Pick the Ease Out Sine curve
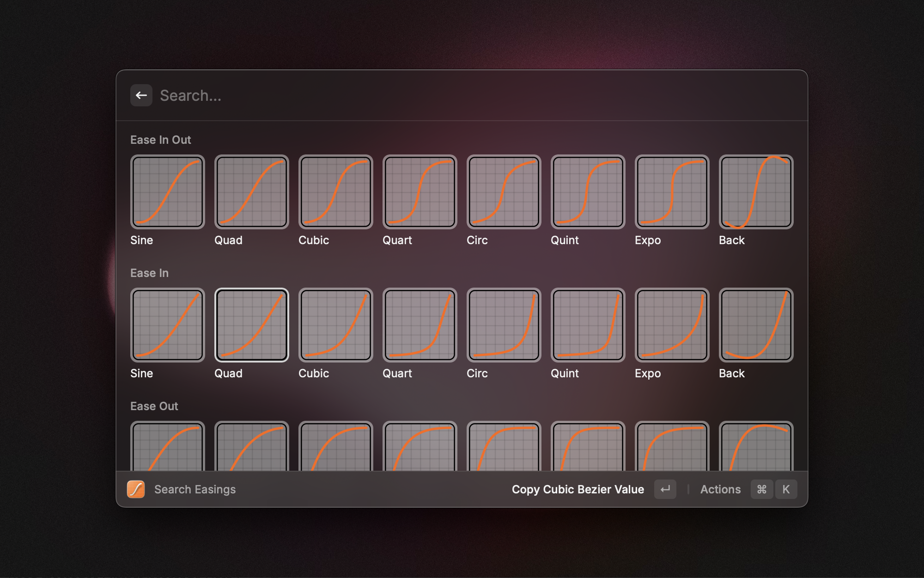 (167, 447)
